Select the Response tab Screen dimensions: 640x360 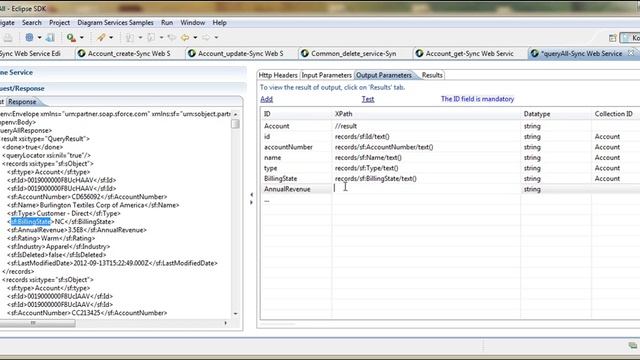[x=22, y=102]
